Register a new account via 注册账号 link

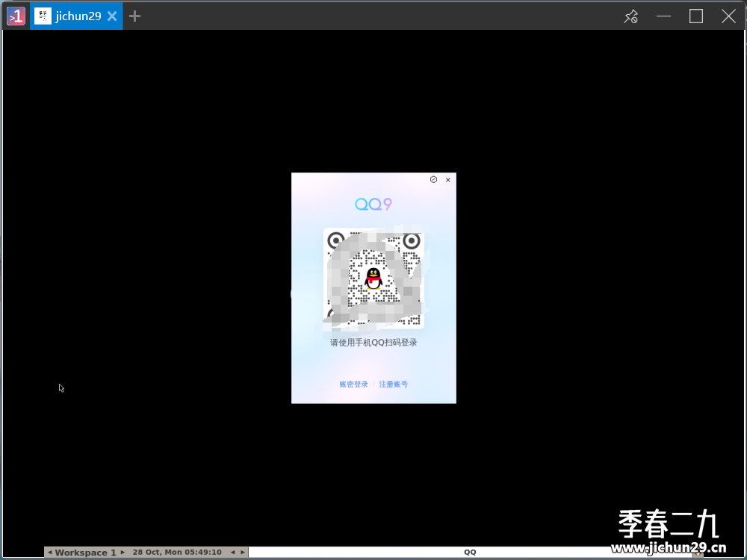tap(394, 384)
